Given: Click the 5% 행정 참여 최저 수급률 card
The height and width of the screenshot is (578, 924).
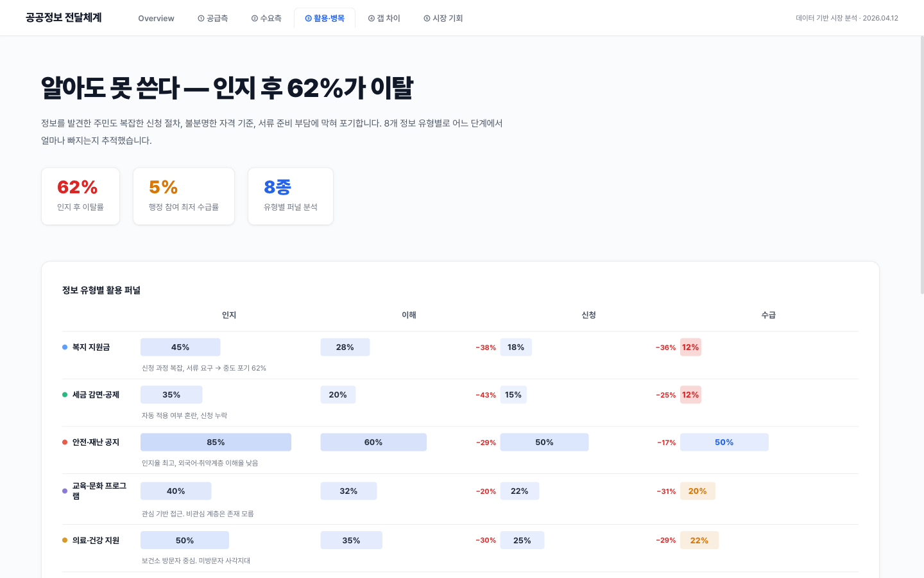Looking at the screenshot, I should (184, 196).
